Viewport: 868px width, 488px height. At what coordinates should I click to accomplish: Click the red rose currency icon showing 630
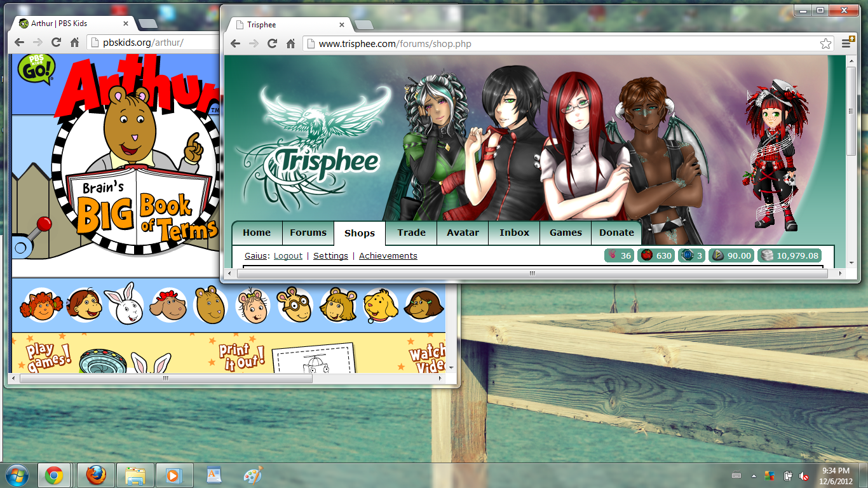pos(647,255)
